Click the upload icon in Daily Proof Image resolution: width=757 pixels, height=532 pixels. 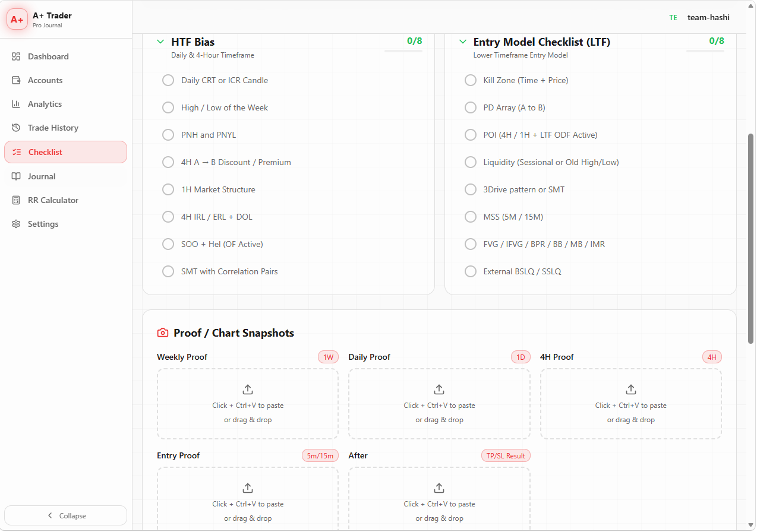[x=439, y=389]
